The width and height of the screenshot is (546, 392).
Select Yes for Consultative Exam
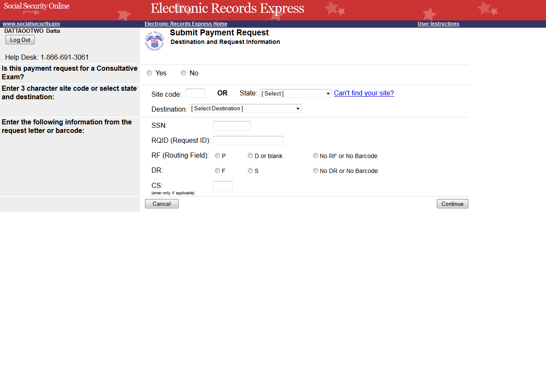(x=149, y=73)
